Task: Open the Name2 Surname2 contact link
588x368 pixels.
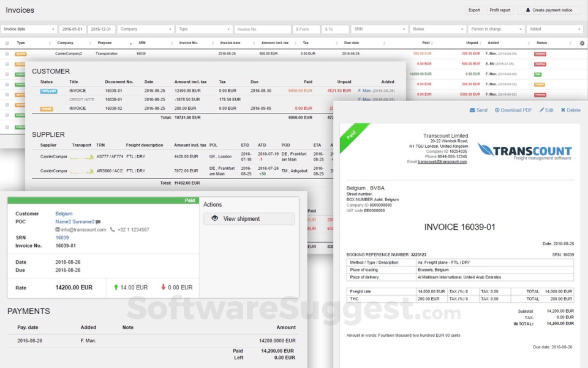Action: point(75,222)
